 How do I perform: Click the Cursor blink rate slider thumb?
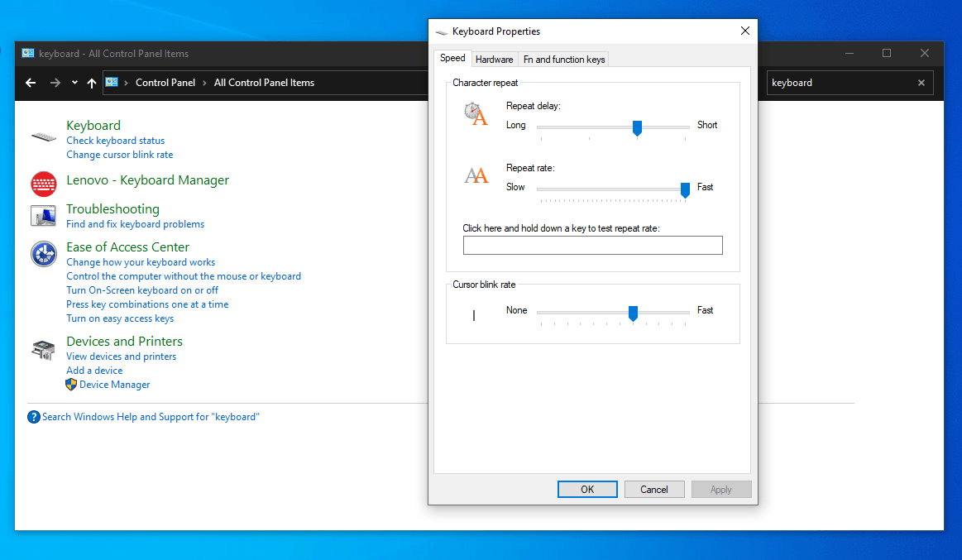633,313
